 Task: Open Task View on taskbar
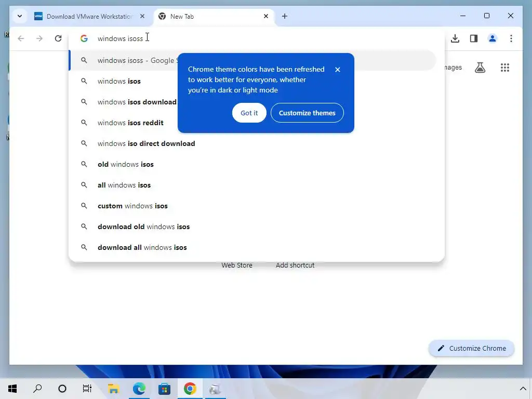pyautogui.click(x=87, y=389)
